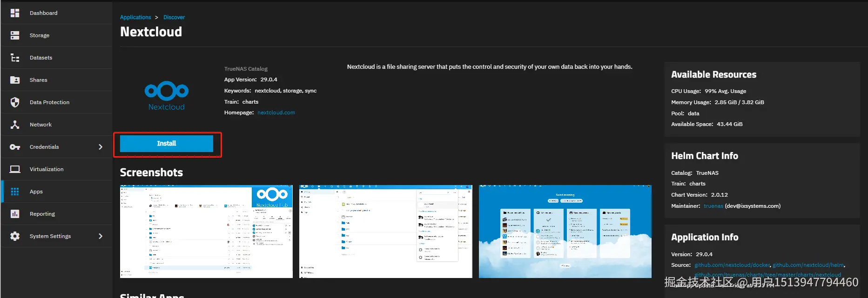Click the Nextcloud app logo
This screenshot has height=298, width=868.
pos(167,95)
